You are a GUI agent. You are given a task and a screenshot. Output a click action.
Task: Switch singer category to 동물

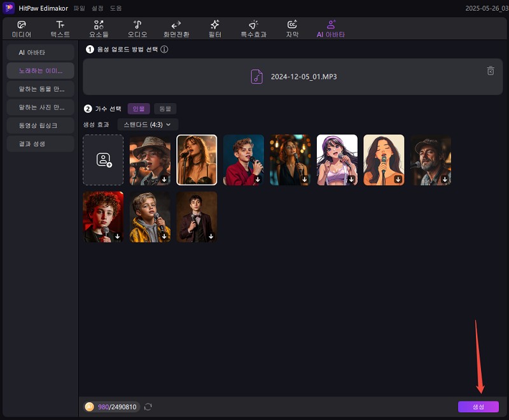165,109
